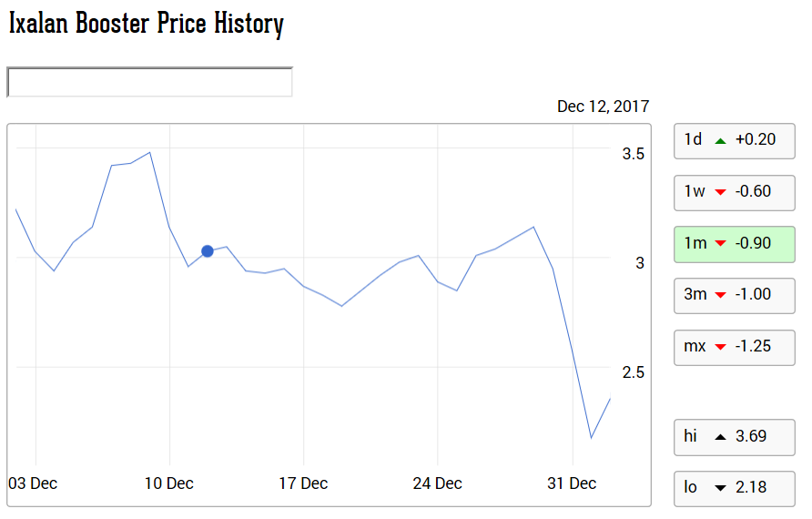812x519 pixels.
Task: Click the Ixalan Booster Price History heading
Action: 147,25
